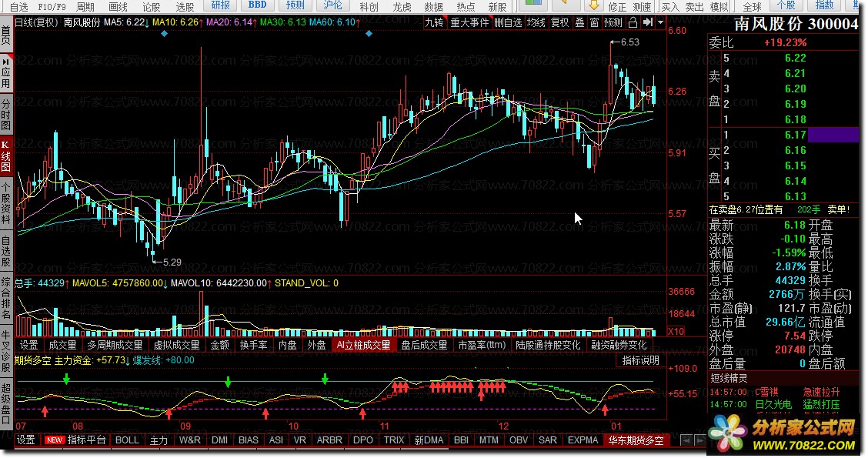Click the right scroll arrow in indicator tab bar
The height and width of the screenshot is (458, 868).
click(699, 440)
